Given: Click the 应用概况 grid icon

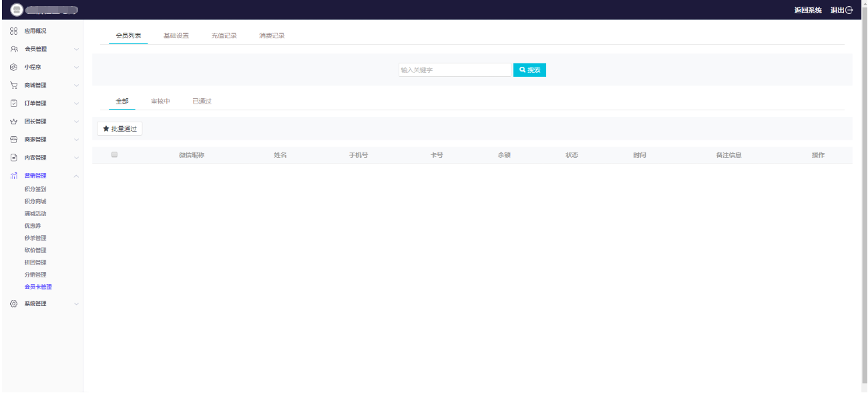Looking at the screenshot, I should (13, 31).
